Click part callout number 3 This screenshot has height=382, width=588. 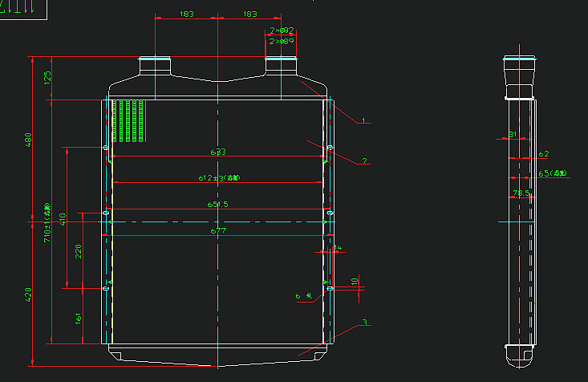tap(364, 323)
